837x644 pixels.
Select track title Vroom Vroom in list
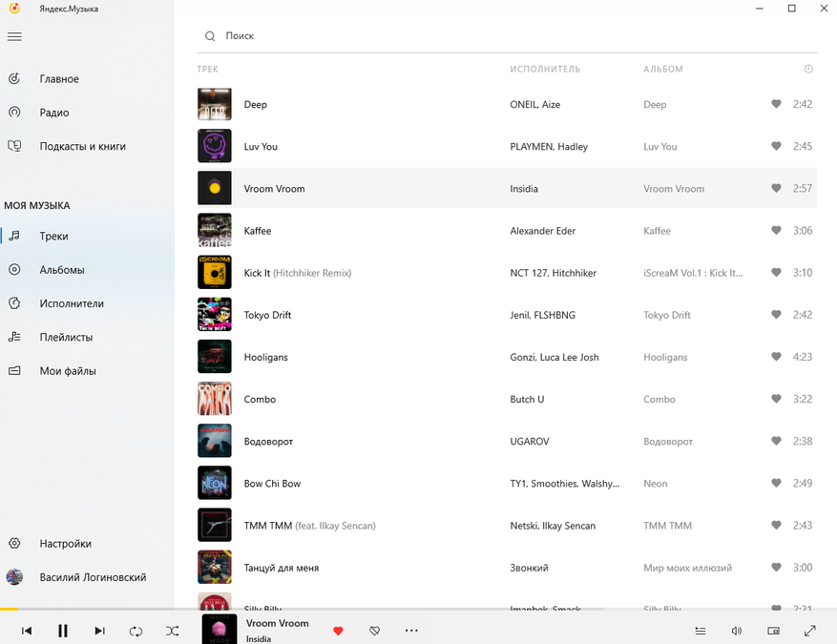click(x=274, y=189)
